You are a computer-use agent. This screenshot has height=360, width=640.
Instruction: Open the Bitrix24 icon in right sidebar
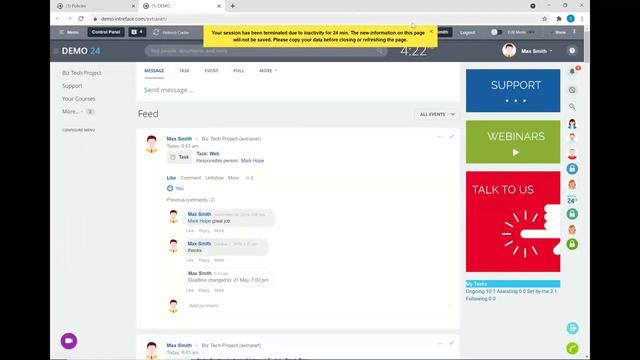click(572, 200)
